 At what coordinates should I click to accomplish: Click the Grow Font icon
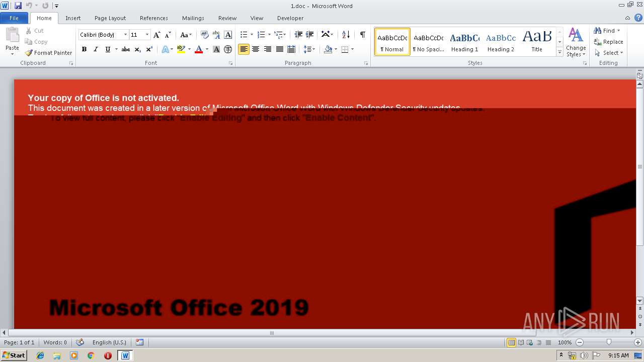pyautogui.click(x=157, y=35)
